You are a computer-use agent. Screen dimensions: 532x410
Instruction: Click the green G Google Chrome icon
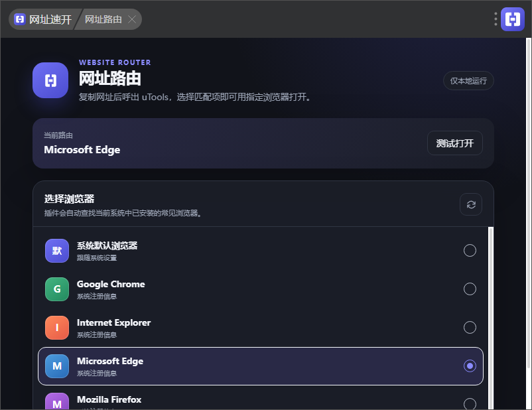point(57,289)
